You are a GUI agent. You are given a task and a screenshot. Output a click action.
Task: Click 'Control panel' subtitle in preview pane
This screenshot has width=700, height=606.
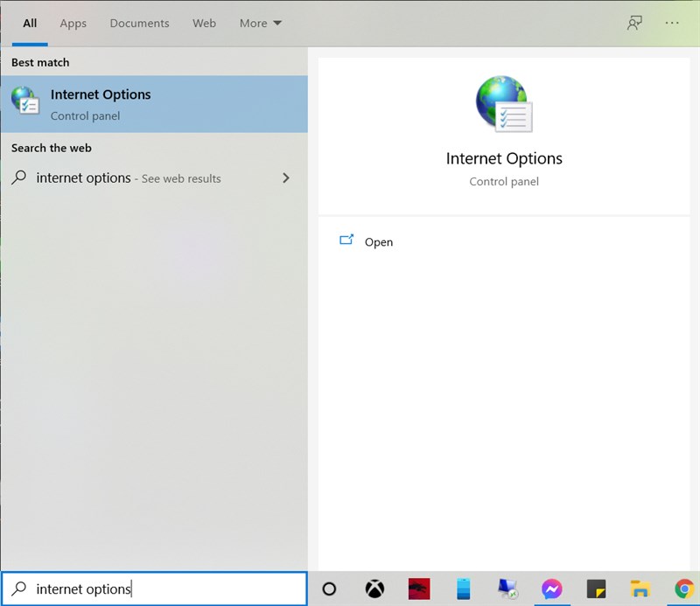coord(504,182)
